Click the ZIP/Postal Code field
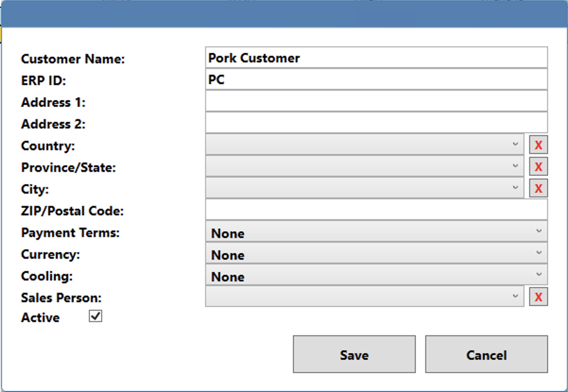568x392 pixels. 376,210
